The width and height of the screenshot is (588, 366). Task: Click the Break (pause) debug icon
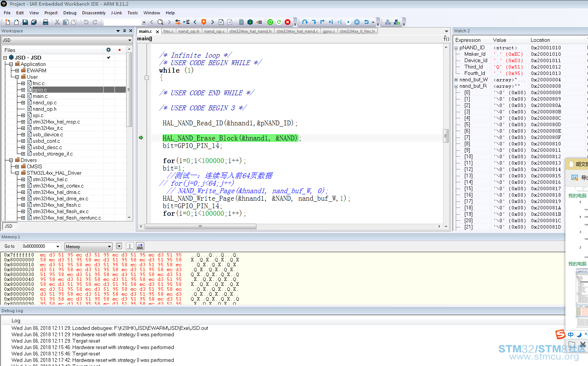coord(357,22)
